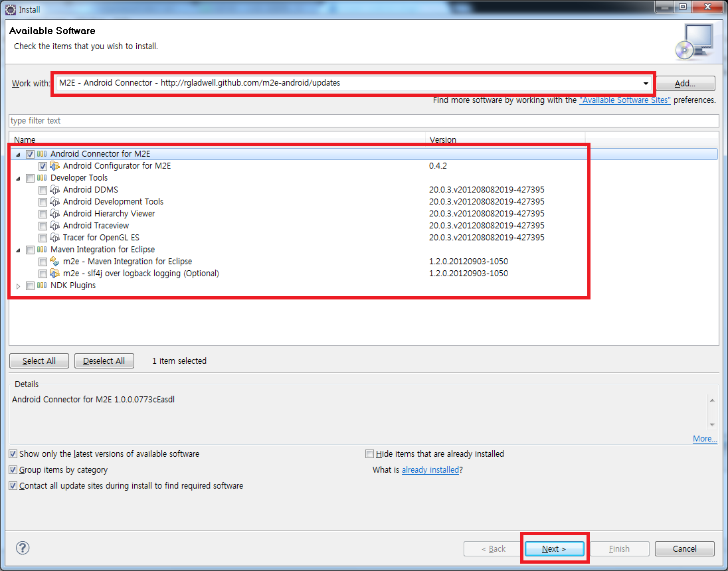728x571 pixels.
Task: Click the Developer Tools category icon
Action: [43, 178]
